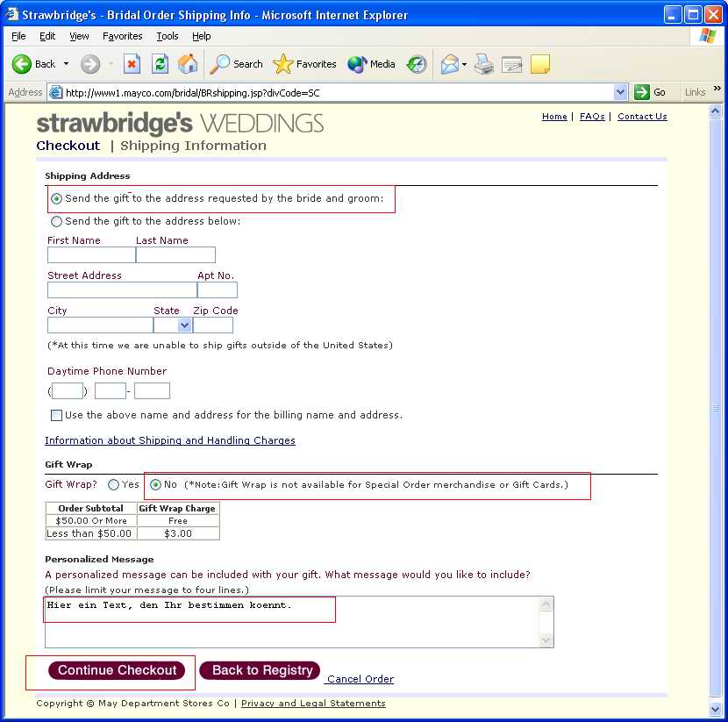The width and height of the screenshot is (728, 722).
Task: Click the Home link at top
Action: pos(554,117)
